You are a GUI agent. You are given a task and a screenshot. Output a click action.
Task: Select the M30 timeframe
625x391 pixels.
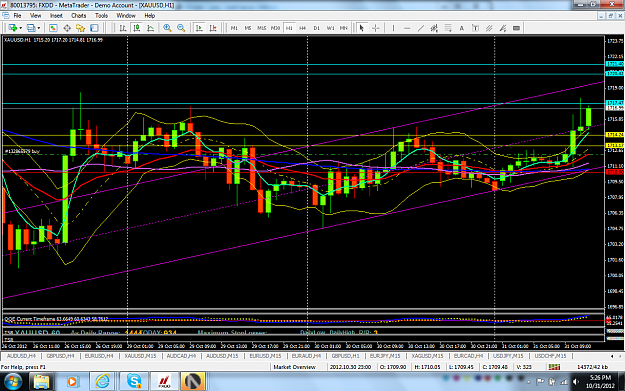tap(275, 28)
